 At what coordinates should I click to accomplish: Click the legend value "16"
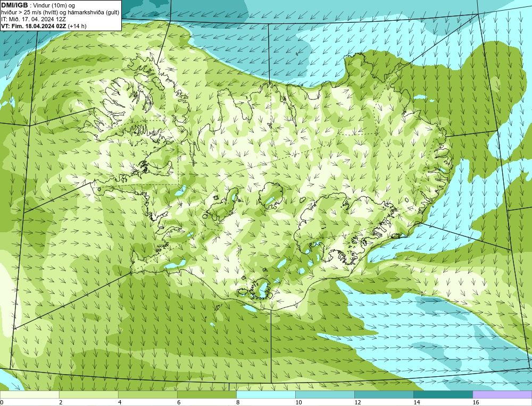pyautogui.click(x=476, y=402)
